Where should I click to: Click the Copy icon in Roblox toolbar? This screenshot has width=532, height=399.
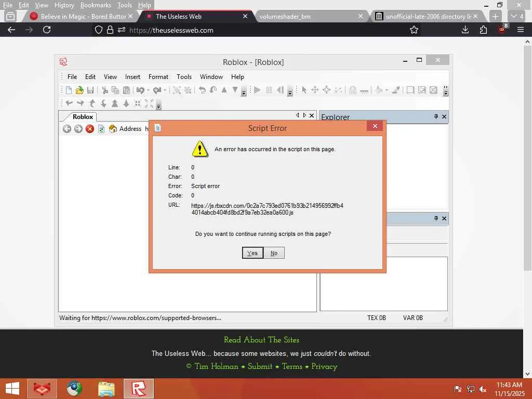pyautogui.click(x=115, y=90)
